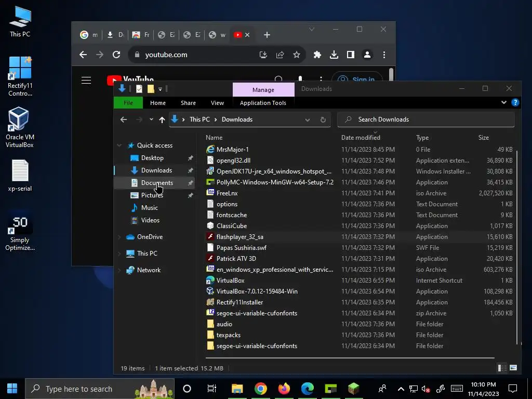Open Chrome three-dot menu
532x399 pixels.
click(x=384, y=55)
